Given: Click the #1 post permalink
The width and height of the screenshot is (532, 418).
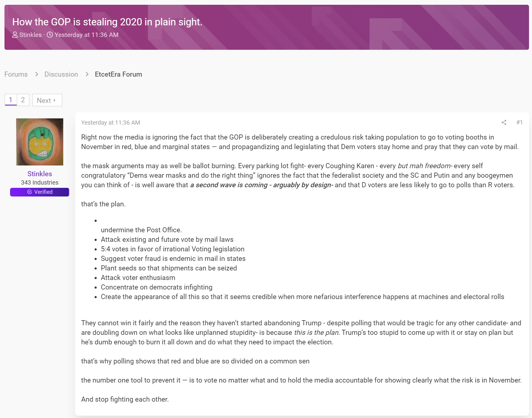Looking at the screenshot, I should pos(519,122).
